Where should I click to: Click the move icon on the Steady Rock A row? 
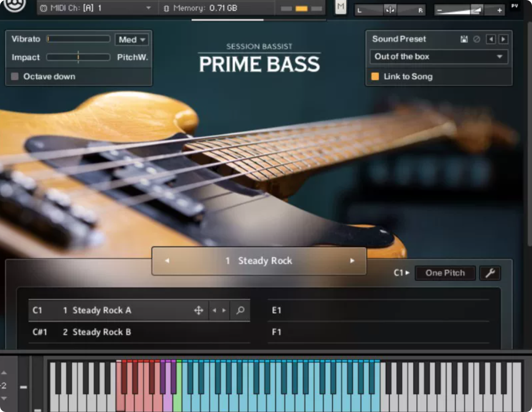point(199,310)
